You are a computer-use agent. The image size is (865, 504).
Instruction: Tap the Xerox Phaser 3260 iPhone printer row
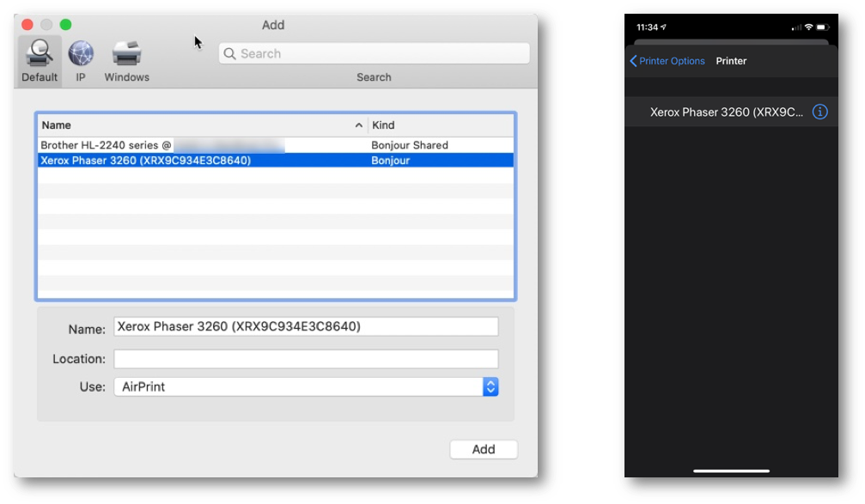pos(731,112)
